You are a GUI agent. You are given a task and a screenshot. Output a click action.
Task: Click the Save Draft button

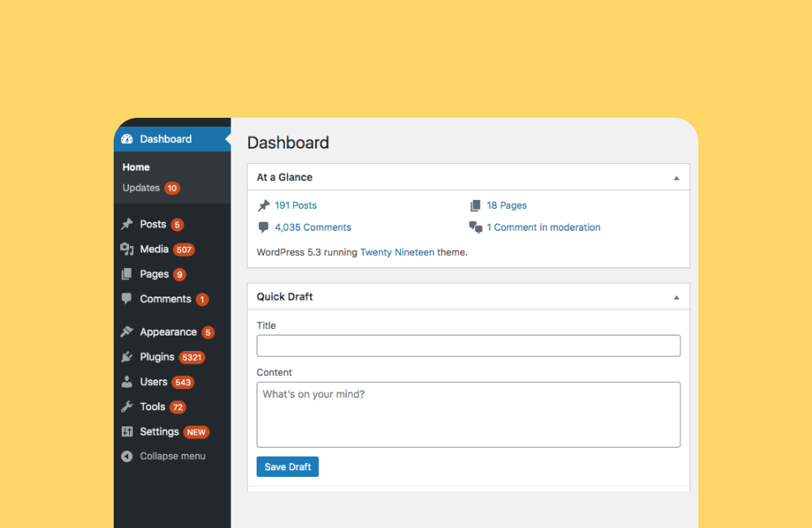pos(287,467)
